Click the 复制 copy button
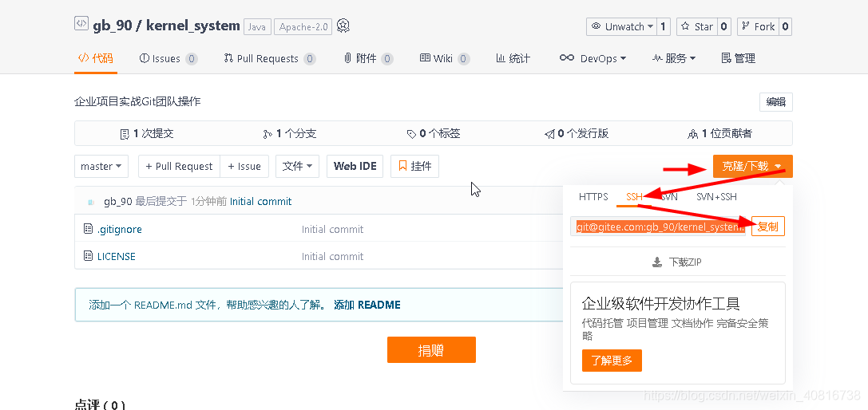 tap(768, 227)
